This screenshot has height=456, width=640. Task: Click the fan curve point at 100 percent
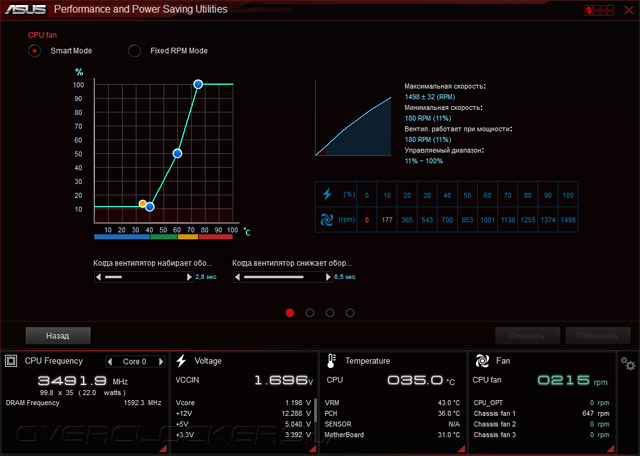[198, 84]
